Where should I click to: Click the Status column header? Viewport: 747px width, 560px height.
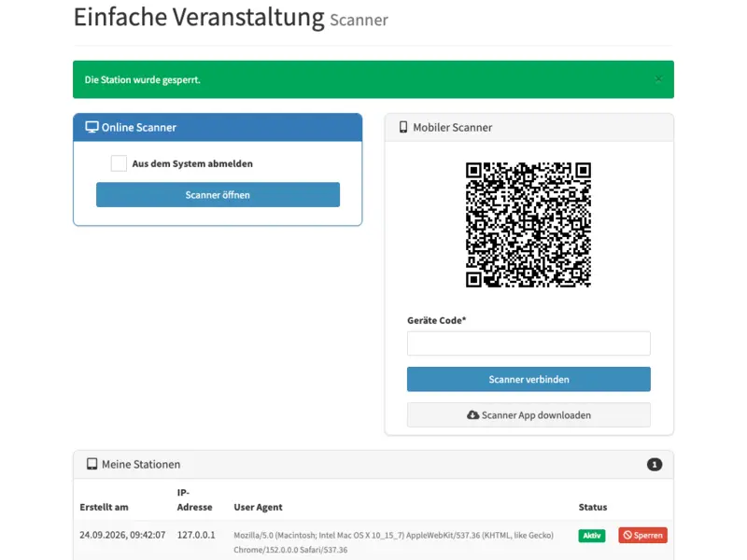[593, 507]
